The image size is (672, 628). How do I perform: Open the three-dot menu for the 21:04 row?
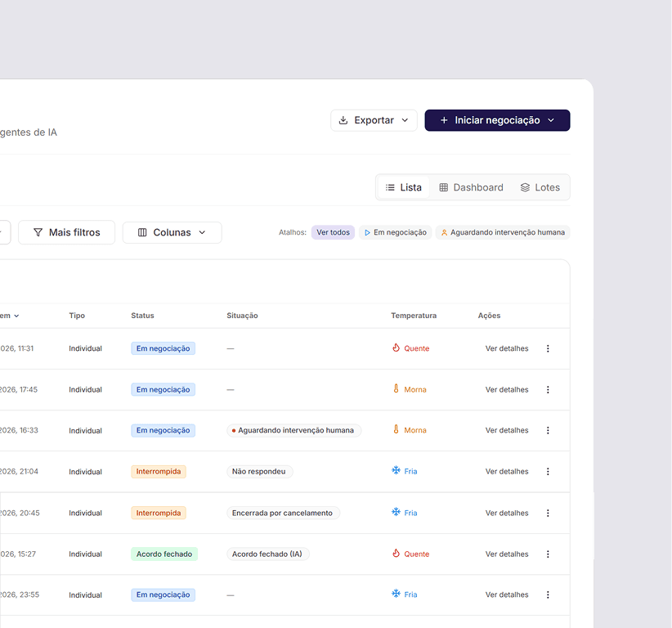[547, 472]
